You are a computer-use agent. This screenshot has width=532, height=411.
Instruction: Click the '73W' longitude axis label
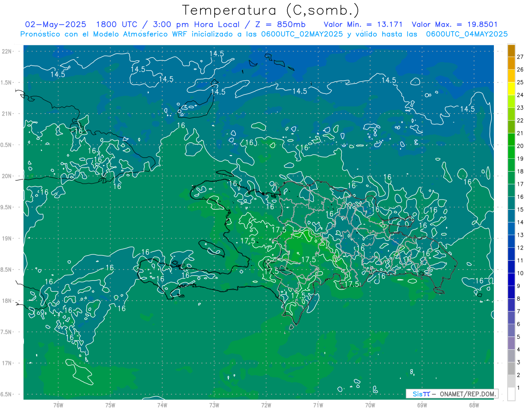click(x=214, y=405)
